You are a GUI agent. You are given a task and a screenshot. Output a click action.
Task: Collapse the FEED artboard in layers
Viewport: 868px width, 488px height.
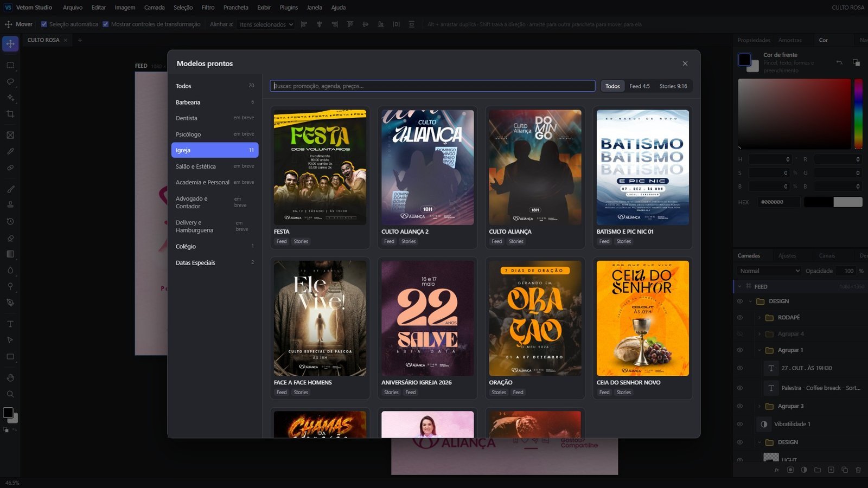click(739, 286)
